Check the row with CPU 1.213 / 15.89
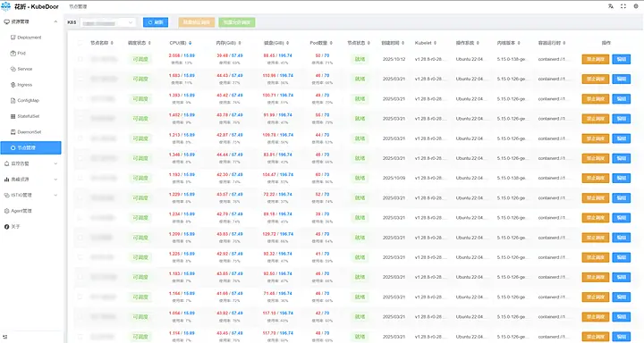Image resolution: width=644 pixels, height=343 pixels. pos(80,138)
